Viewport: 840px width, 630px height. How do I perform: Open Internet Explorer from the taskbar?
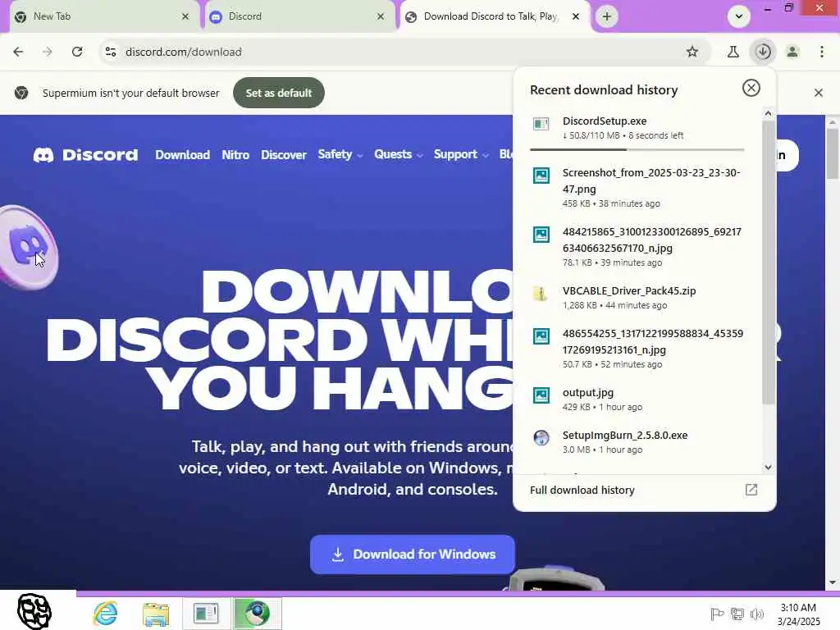(105, 614)
